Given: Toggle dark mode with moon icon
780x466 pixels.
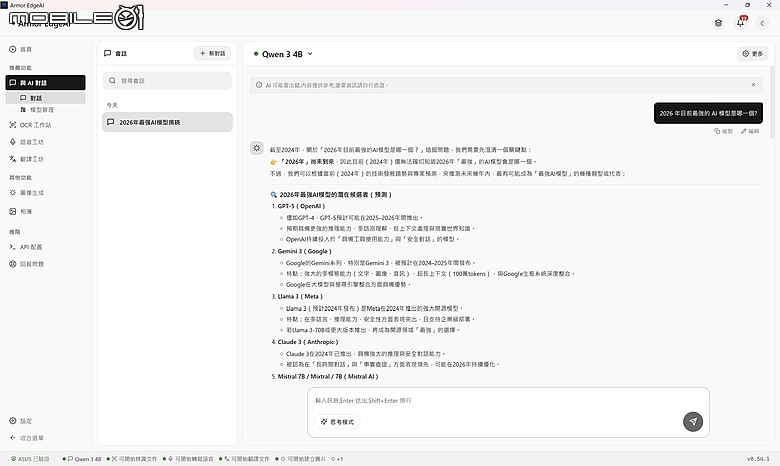Looking at the screenshot, I should click(x=762, y=23).
